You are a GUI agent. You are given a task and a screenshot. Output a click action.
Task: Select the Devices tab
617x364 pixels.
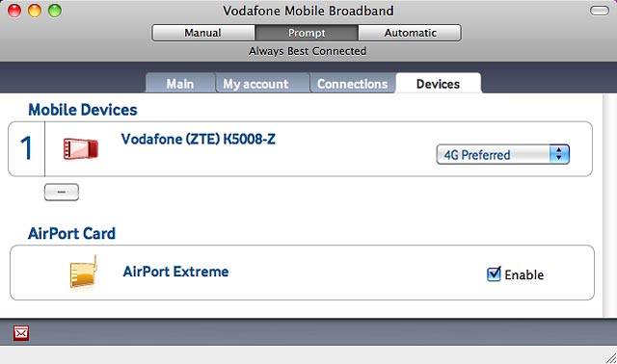438,84
